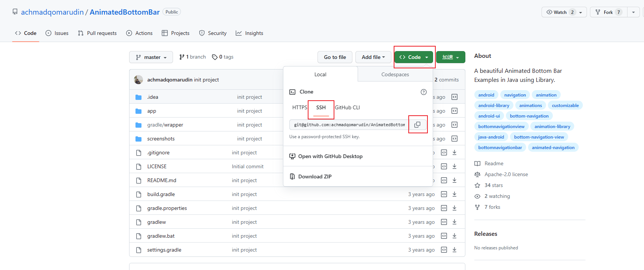The height and width of the screenshot is (270, 644).
Task: Open the Pull requests tab
Action: pos(97,33)
